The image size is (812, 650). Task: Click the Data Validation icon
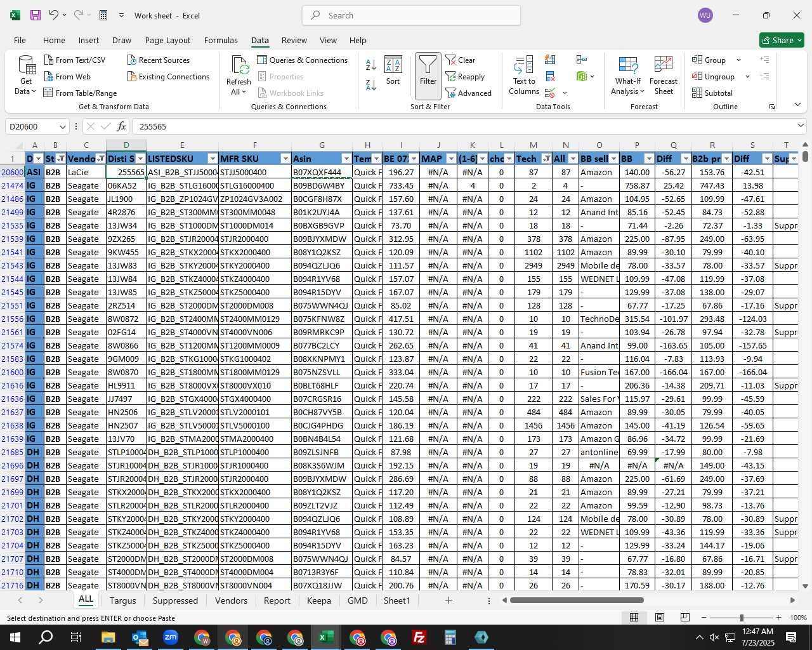click(550, 93)
